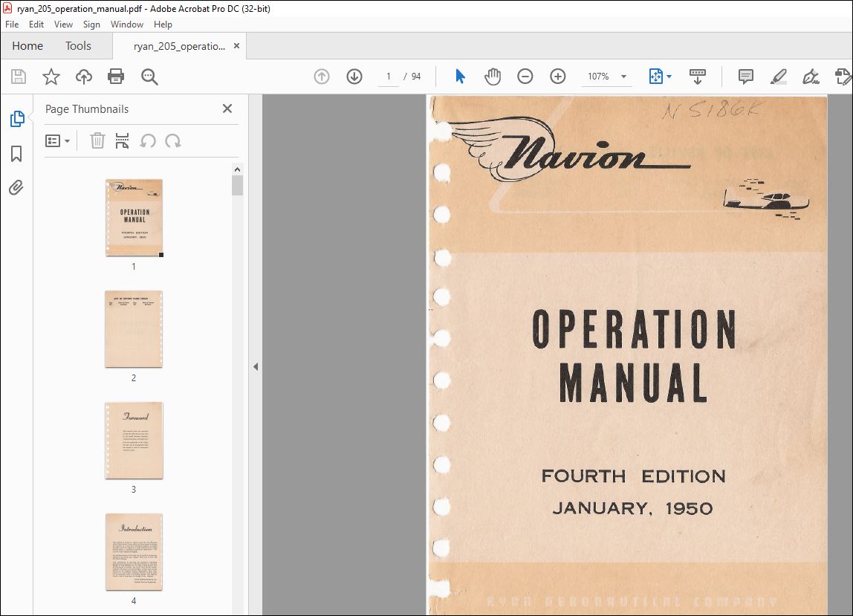The image size is (853, 616).
Task: Rotate page counterclockwise icon
Action: [148, 141]
